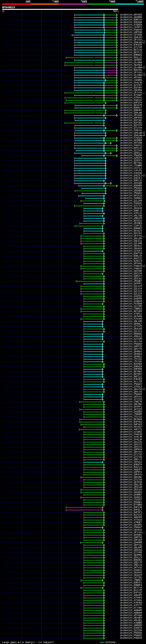Image resolution: width=146 pixels, height=644 pixels.
Task: Open hit UniRef100_A7QS15
Action: pos(131,138)
